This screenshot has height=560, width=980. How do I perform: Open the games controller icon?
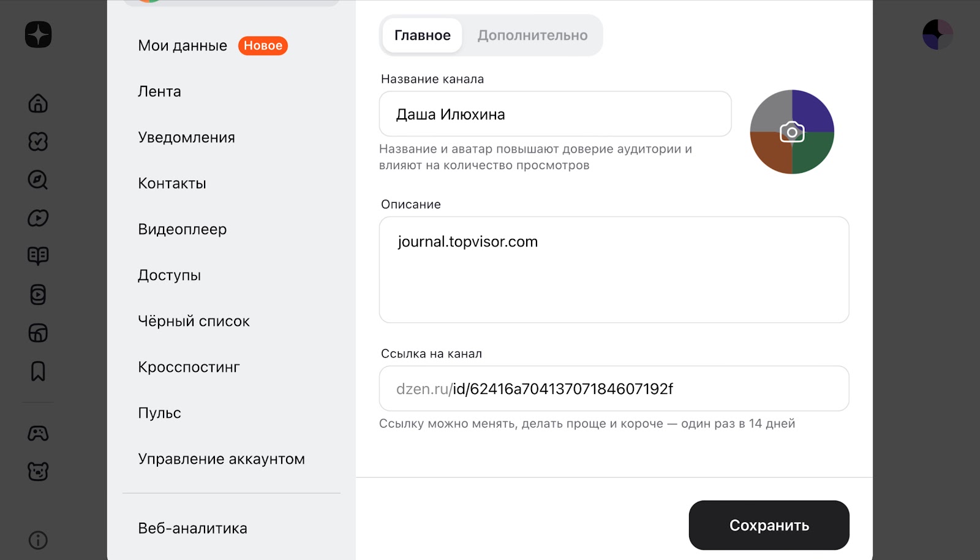click(37, 433)
